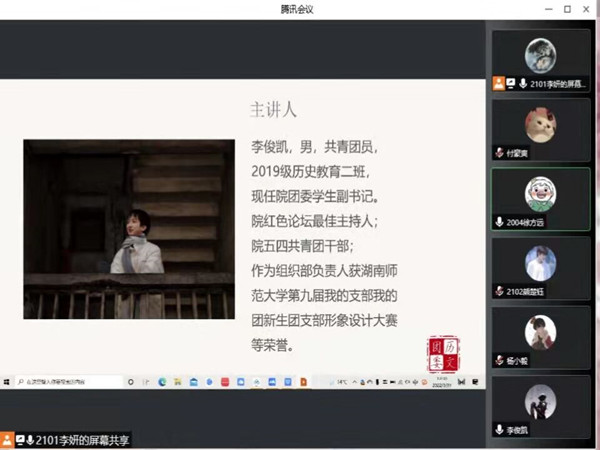
Task: Click the muted microphone icon beside 付紫爽
Action: 499,153
